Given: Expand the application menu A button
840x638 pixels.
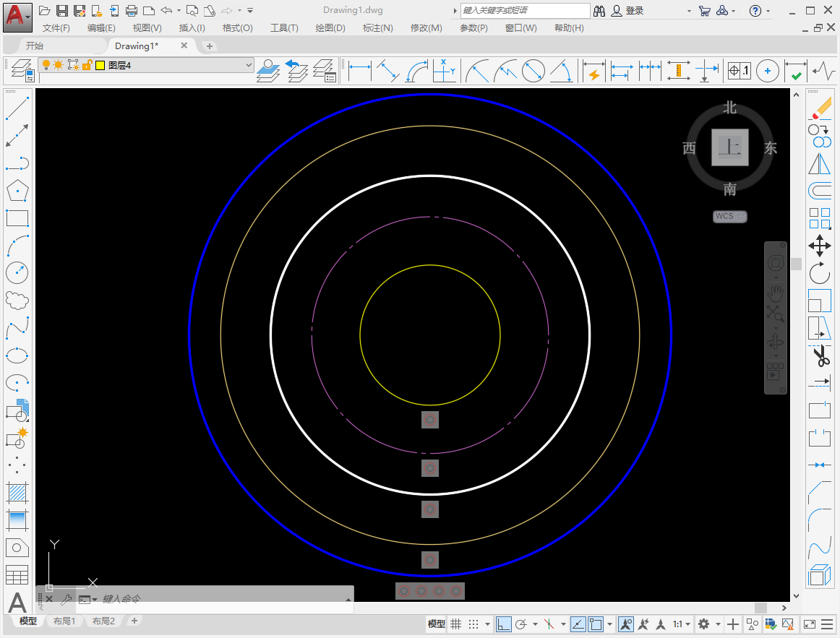Looking at the screenshot, I should 17,17.
